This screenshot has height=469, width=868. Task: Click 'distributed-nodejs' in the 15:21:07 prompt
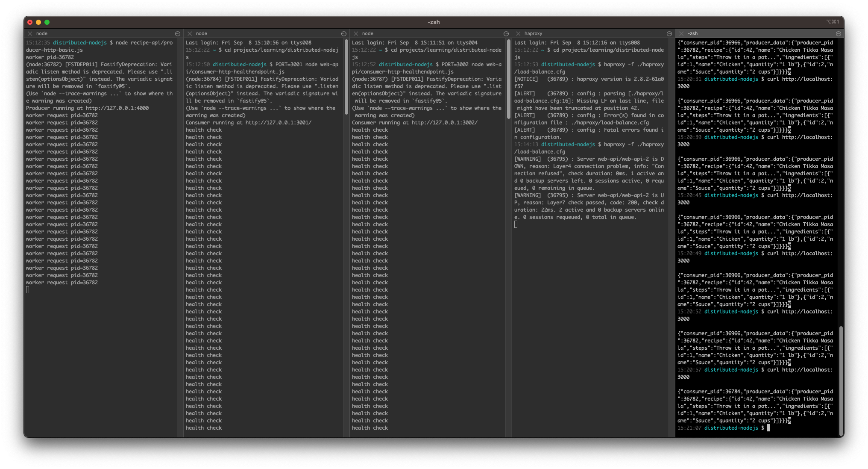[x=731, y=428]
